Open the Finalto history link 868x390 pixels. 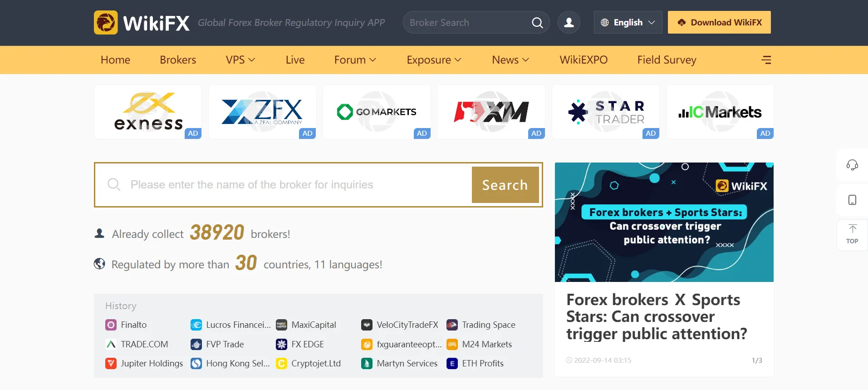(133, 325)
